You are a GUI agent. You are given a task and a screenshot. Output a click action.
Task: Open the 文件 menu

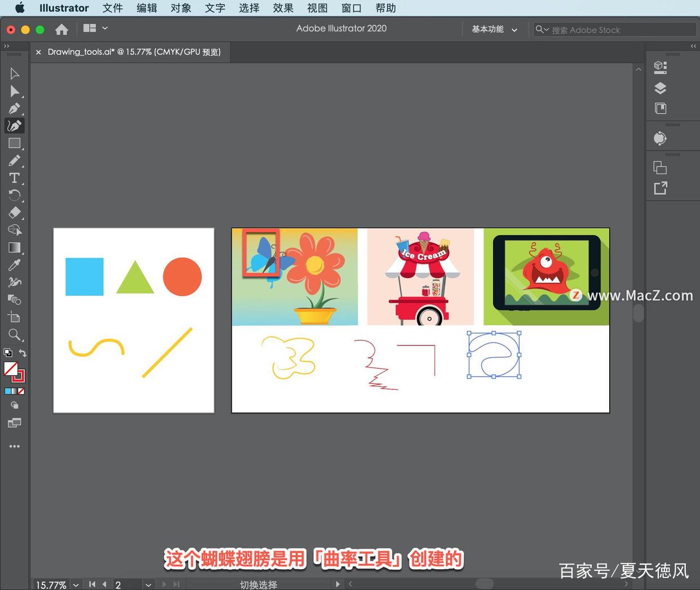(113, 8)
